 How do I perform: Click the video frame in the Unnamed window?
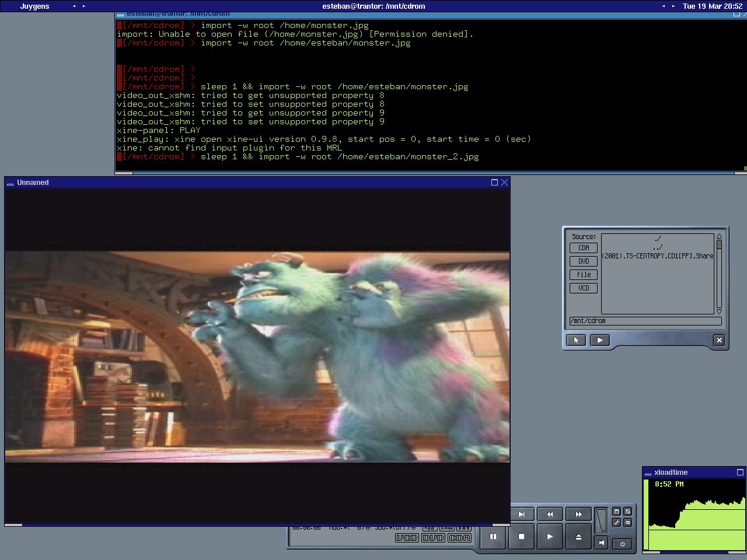click(257, 357)
